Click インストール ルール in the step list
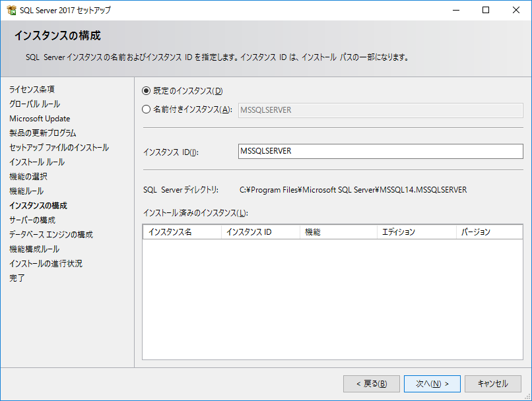This screenshot has height=401, width=532. pos(37,162)
